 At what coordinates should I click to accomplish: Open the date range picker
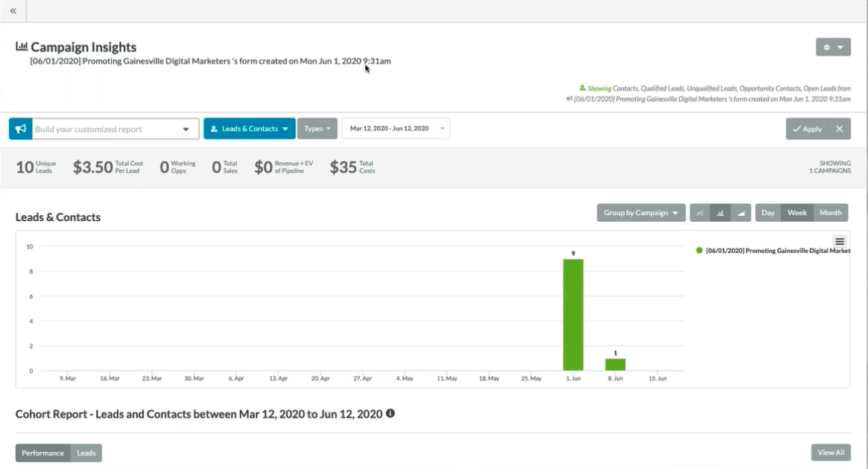point(396,129)
